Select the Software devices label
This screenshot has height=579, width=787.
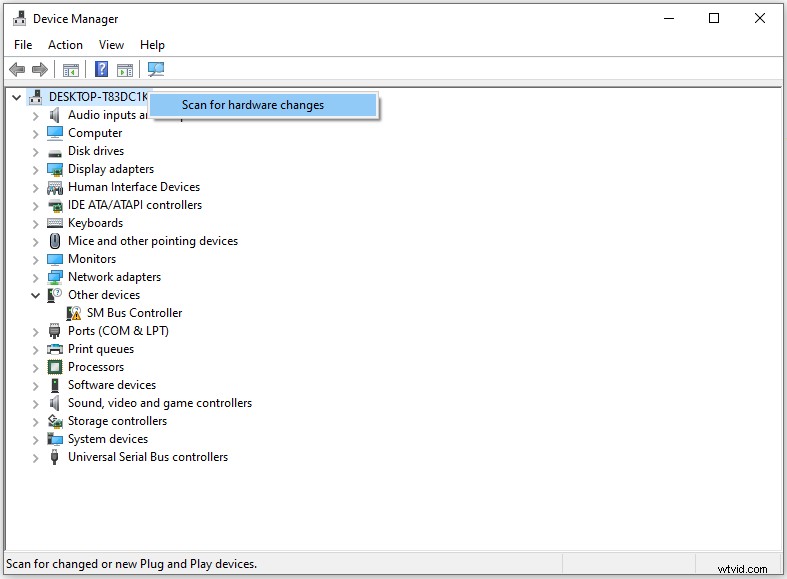click(x=112, y=385)
